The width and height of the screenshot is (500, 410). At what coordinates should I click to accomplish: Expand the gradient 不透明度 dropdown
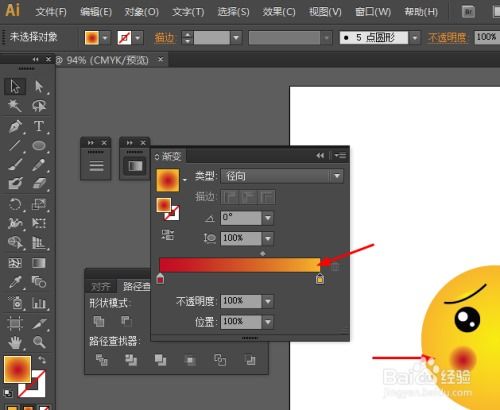coord(268,302)
